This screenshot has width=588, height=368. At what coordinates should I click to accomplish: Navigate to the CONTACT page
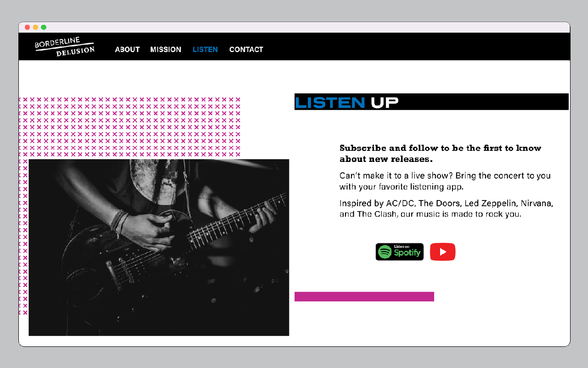point(246,49)
